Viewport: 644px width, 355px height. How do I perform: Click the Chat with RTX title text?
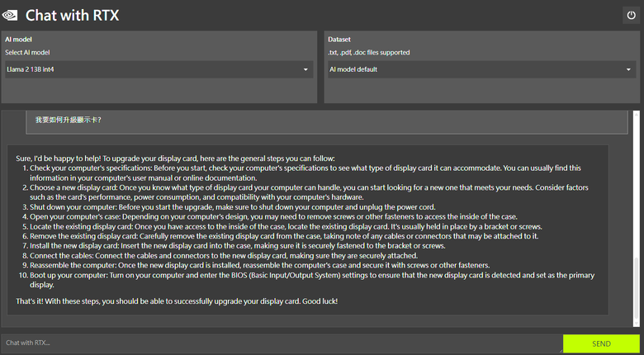tap(73, 16)
